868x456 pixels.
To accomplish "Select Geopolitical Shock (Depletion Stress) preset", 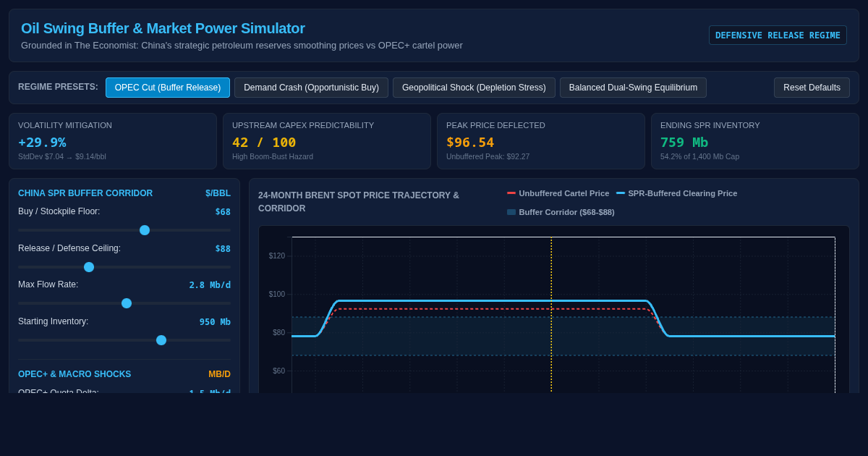I will click(474, 88).
